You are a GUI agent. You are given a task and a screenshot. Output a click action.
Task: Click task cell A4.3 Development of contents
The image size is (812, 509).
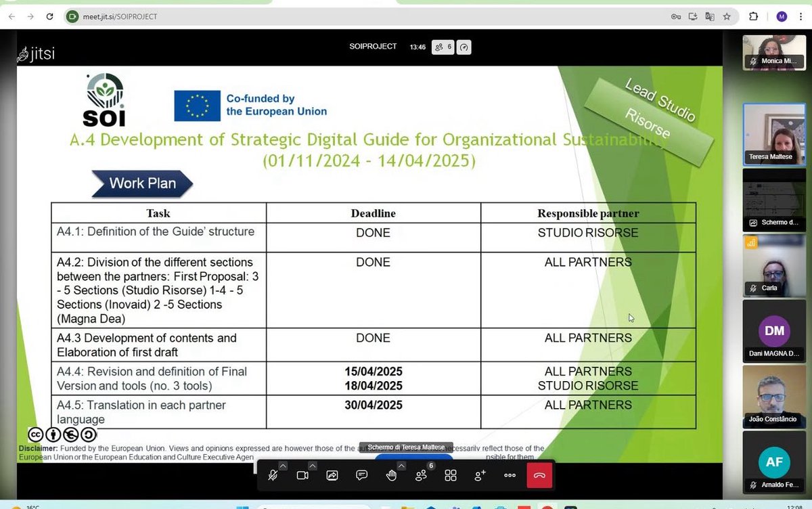[x=158, y=345]
